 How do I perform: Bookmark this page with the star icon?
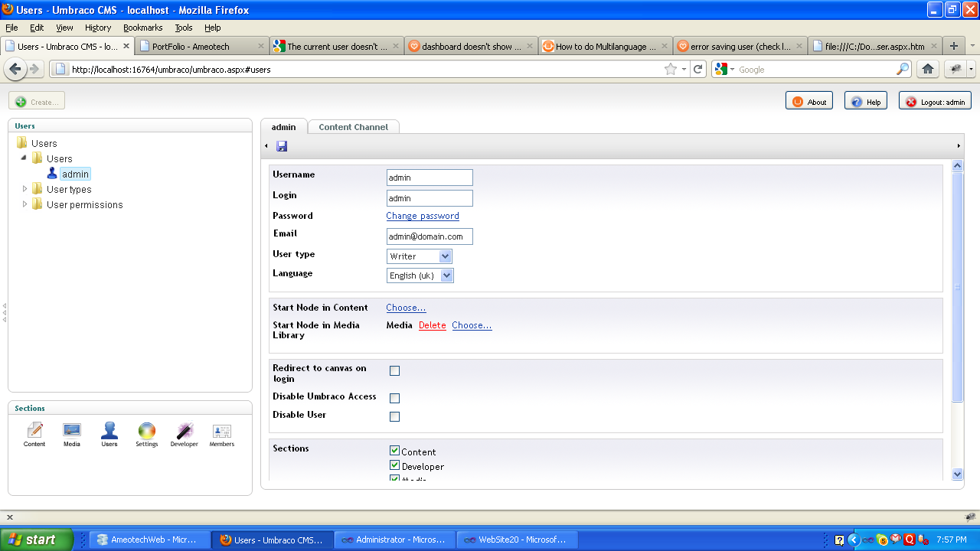coord(671,69)
